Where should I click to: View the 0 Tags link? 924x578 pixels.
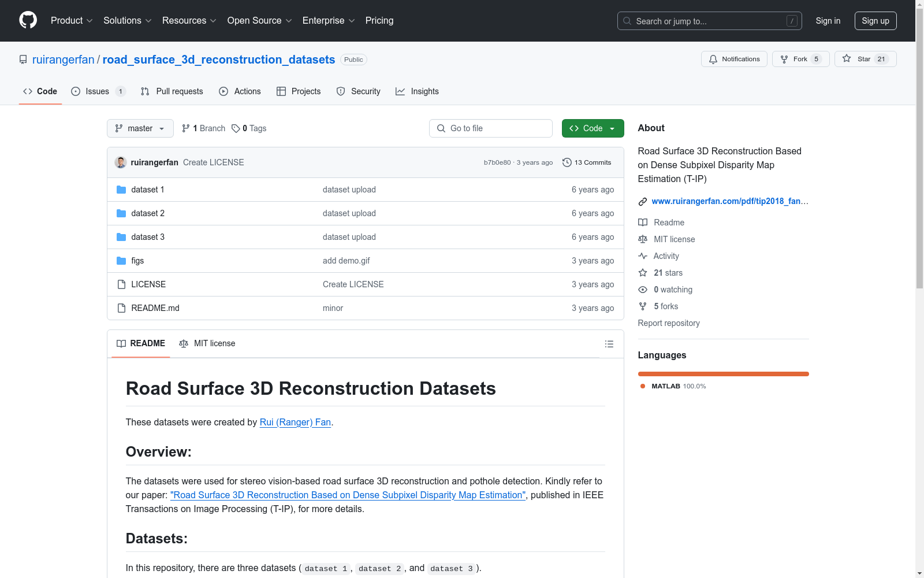249,128
